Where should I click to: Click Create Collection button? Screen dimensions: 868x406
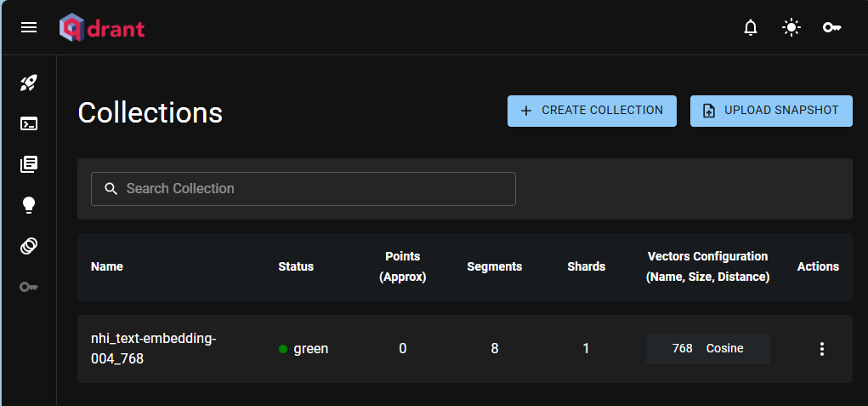pos(592,111)
